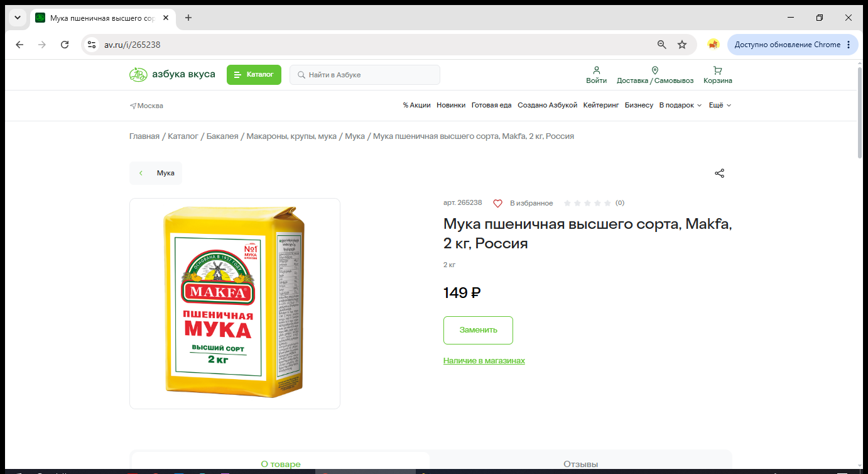Go to Макароны, крупы, мука breadcrumb
Viewport: 868px width, 474px height.
291,136
